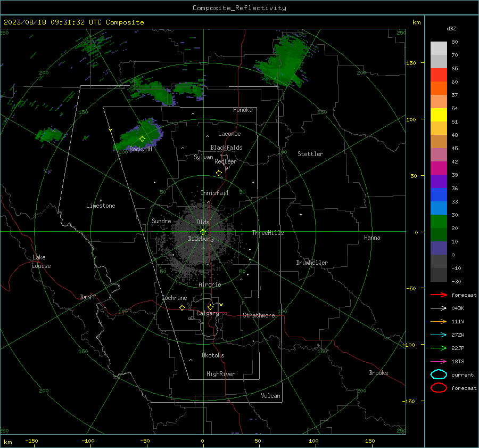Click the Sundre label

coord(161,221)
